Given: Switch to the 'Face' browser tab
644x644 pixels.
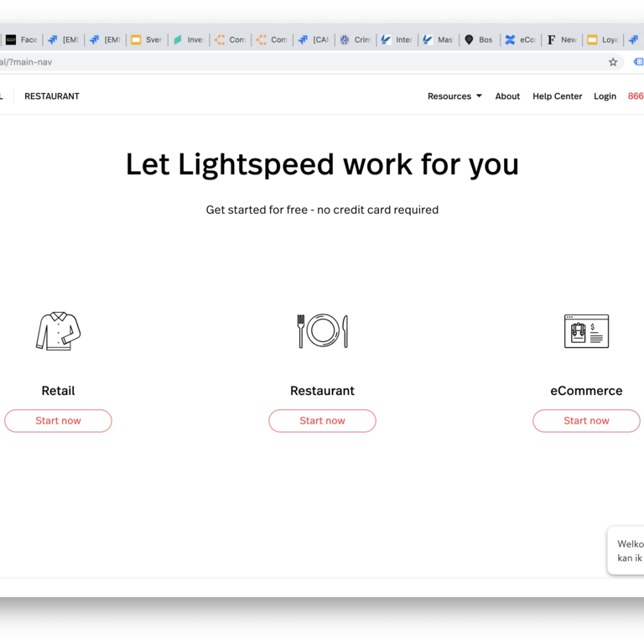Looking at the screenshot, I should click(x=22, y=39).
